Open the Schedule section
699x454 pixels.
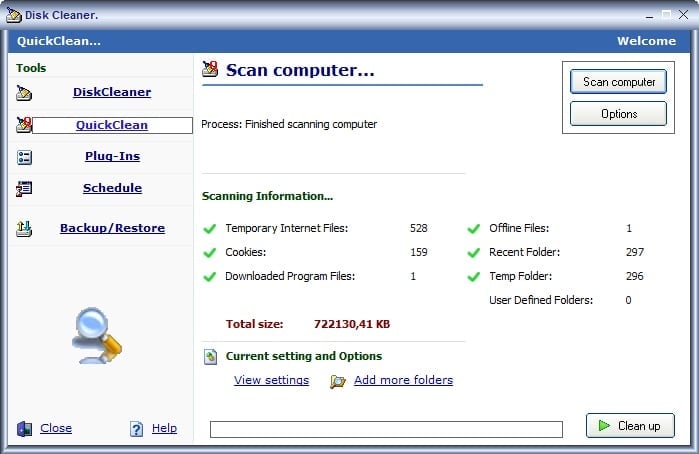pos(112,188)
